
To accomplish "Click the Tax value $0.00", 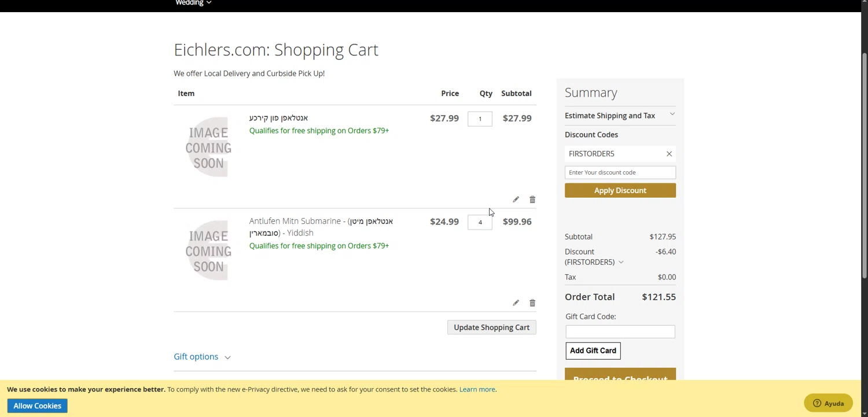I will point(667,277).
